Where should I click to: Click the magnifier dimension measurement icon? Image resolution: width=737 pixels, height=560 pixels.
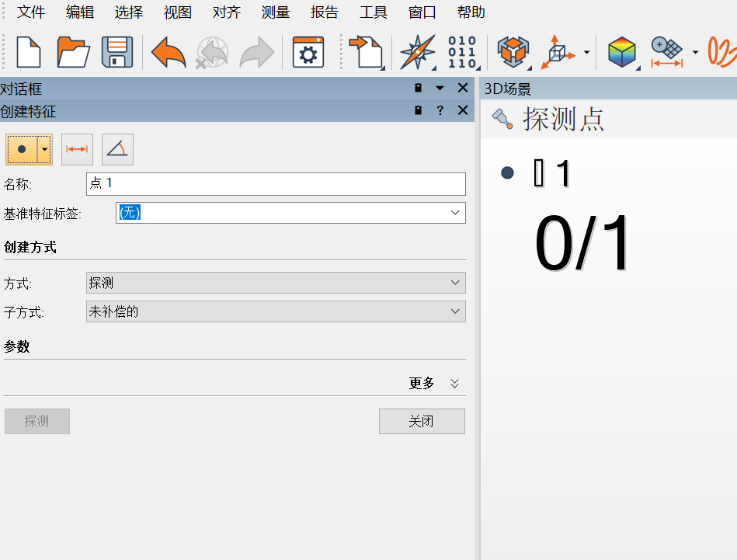[x=666, y=52]
